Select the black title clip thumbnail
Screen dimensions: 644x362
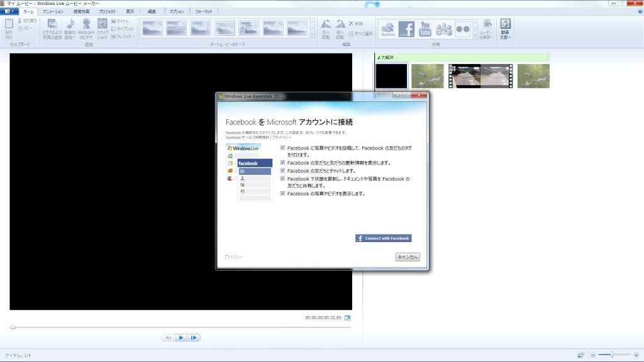(x=391, y=76)
